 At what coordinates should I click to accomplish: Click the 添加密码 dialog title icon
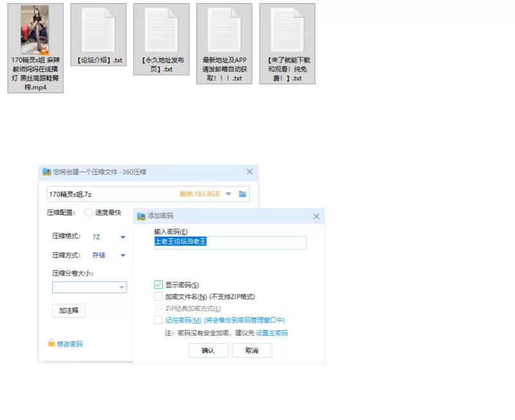point(141,216)
